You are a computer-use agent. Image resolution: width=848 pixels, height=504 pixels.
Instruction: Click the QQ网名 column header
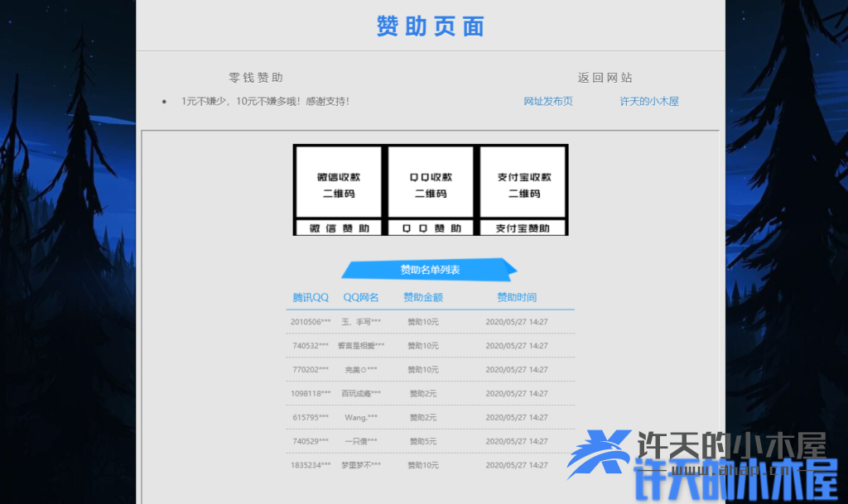(361, 298)
